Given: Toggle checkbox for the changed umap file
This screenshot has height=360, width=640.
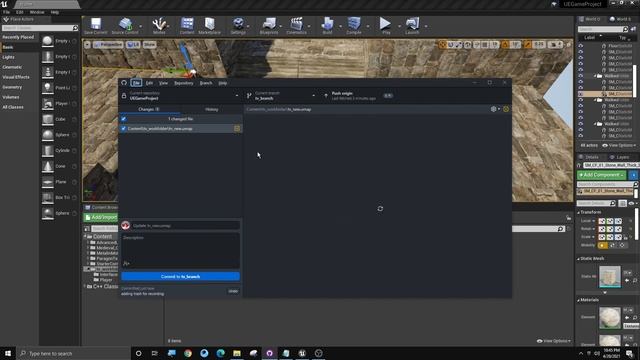Looking at the screenshot, I should pyautogui.click(x=124, y=129).
